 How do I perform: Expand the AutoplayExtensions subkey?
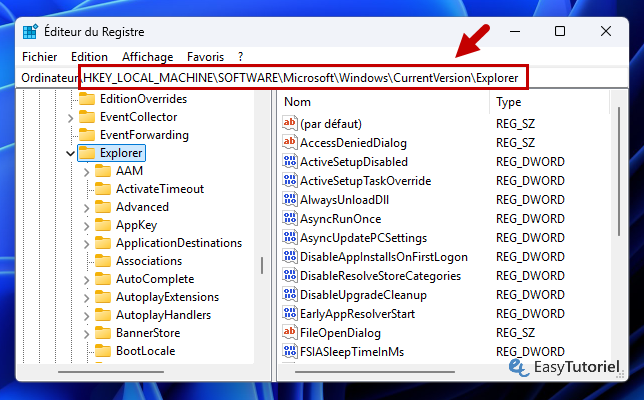coord(86,298)
